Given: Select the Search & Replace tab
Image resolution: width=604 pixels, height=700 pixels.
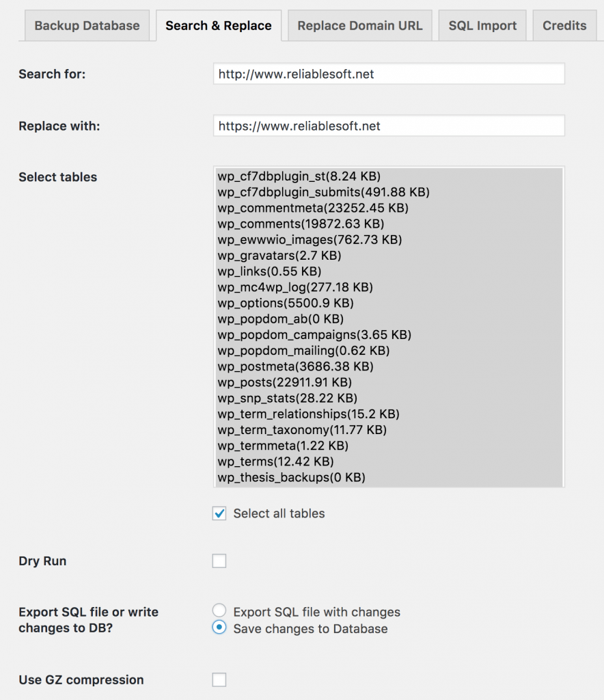Looking at the screenshot, I should [x=219, y=26].
